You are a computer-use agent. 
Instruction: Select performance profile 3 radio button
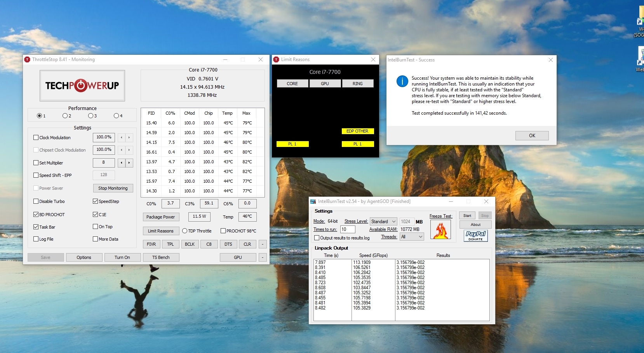(91, 116)
